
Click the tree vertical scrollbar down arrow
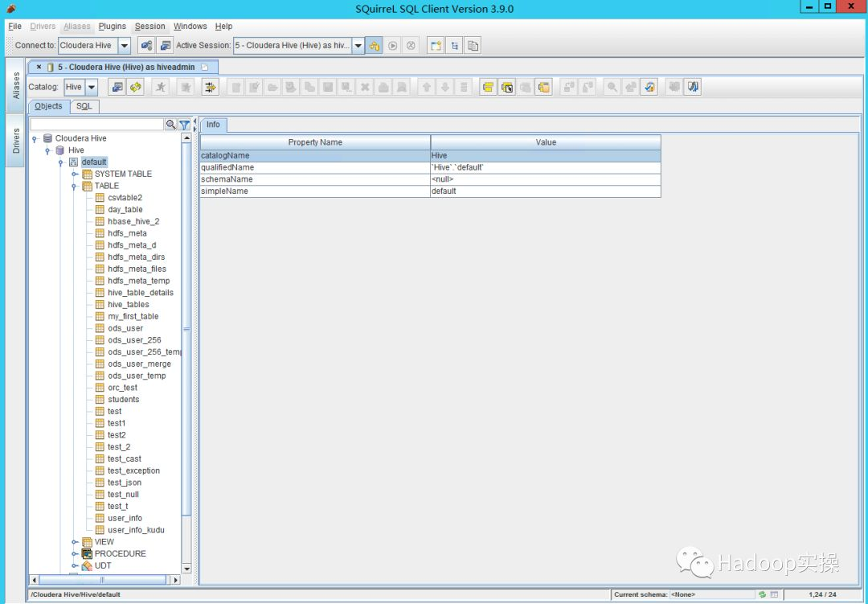[186, 569]
